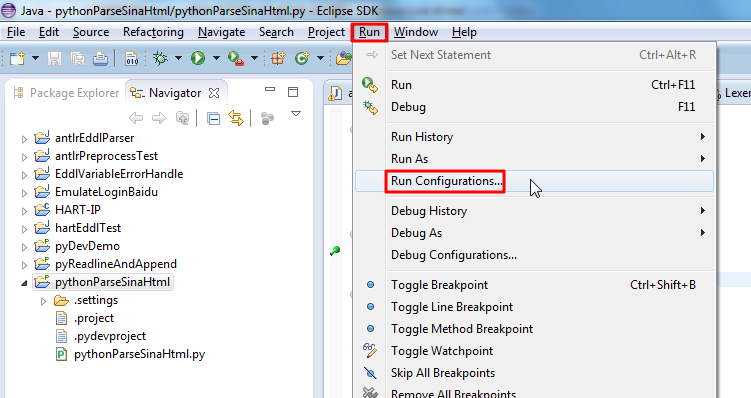The width and height of the screenshot is (751, 398).
Task: Expand the HART-IP project
Action: coord(24,211)
